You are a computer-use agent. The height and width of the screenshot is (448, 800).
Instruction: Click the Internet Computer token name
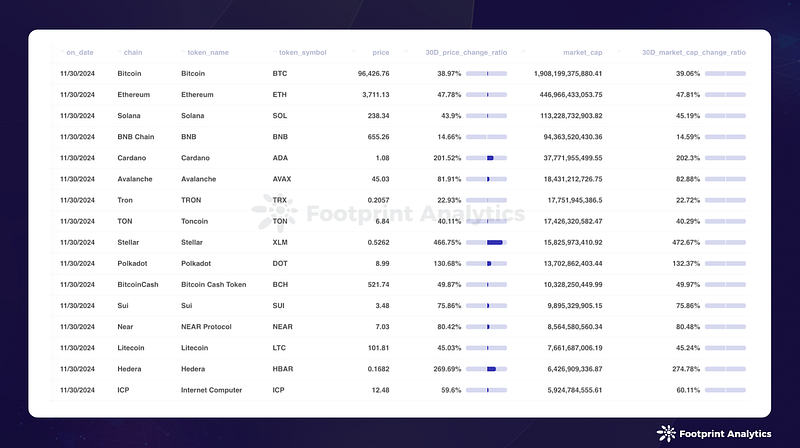point(211,390)
